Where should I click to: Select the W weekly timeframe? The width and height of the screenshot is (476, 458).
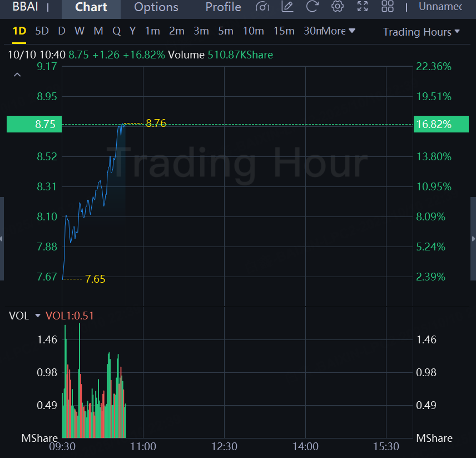[80, 31]
